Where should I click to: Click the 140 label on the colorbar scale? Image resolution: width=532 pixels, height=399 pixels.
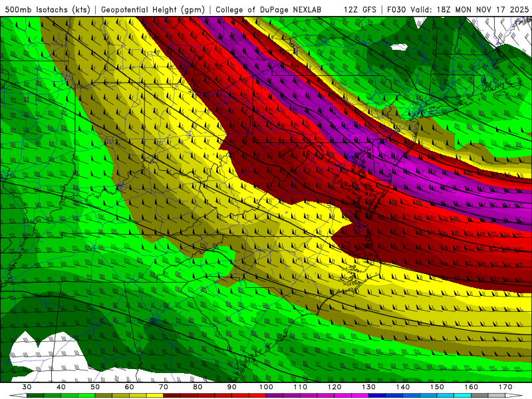(x=403, y=387)
